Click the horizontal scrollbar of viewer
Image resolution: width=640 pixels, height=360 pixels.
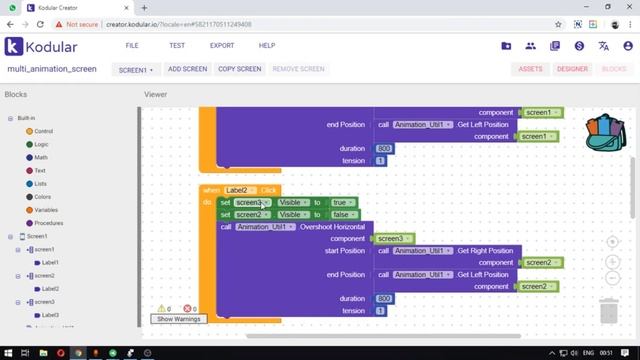tap(383, 336)
